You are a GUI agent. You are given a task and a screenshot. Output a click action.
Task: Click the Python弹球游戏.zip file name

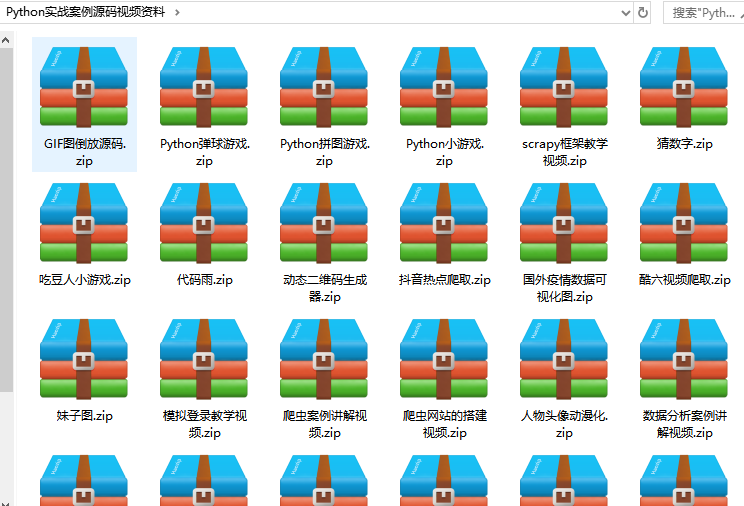click(x=205, y=152)
